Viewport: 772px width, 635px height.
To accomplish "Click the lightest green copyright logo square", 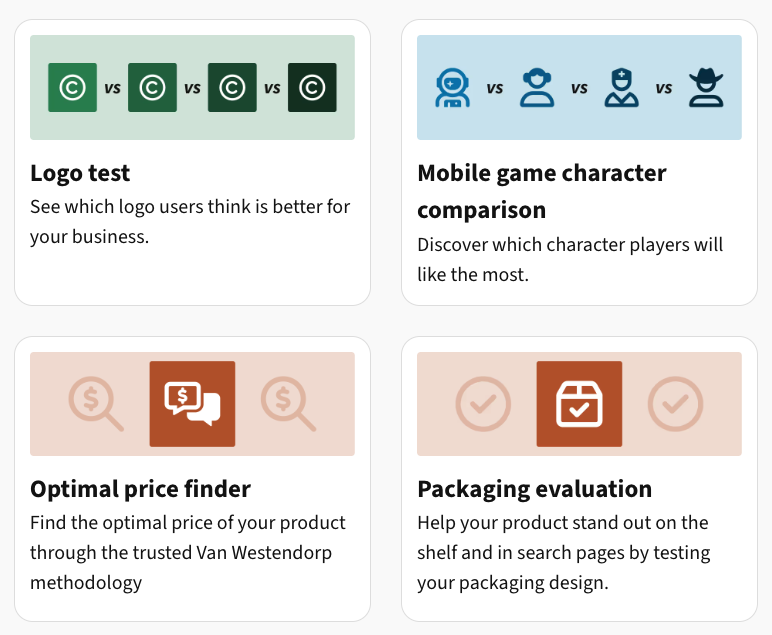I will point(72,88).
